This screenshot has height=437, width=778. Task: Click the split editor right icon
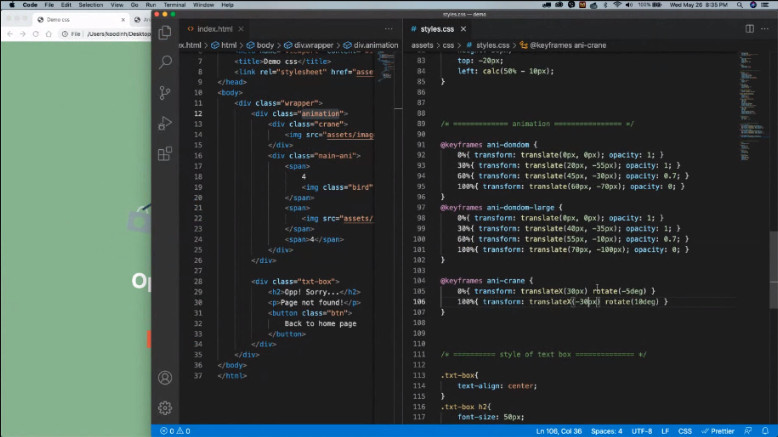point(749,29)
